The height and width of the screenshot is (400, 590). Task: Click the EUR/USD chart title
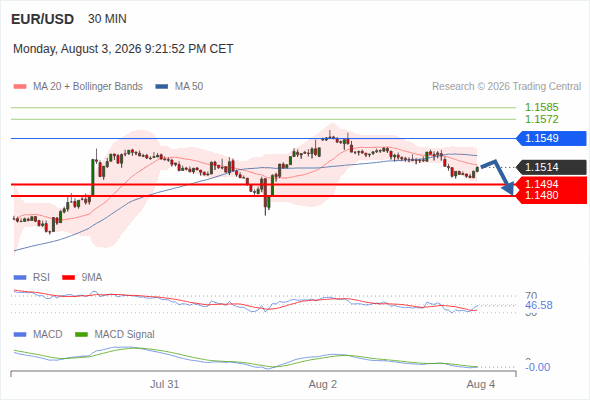point(43,19)
